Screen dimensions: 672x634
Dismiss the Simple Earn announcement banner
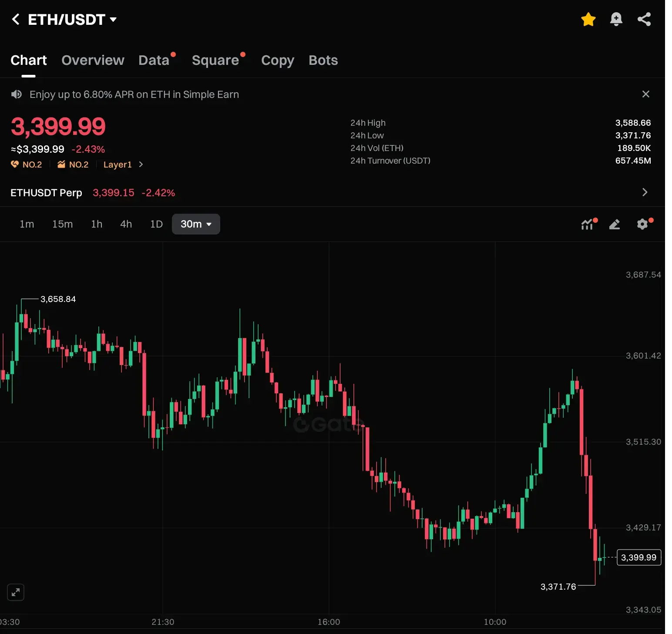pyautogui.click(x=646, y=94)
